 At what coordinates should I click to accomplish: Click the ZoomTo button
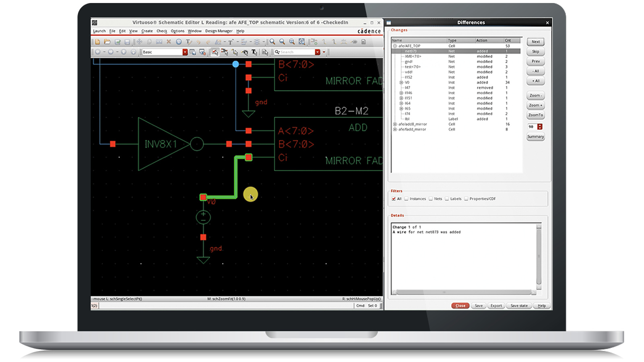(x=536, y=115)
